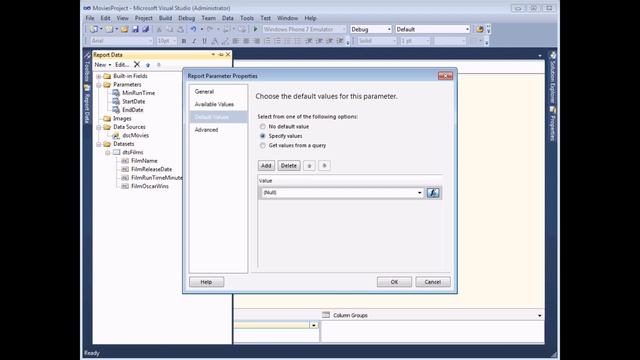Switch to the General page
640x360 pixels.
coord(204,91)
